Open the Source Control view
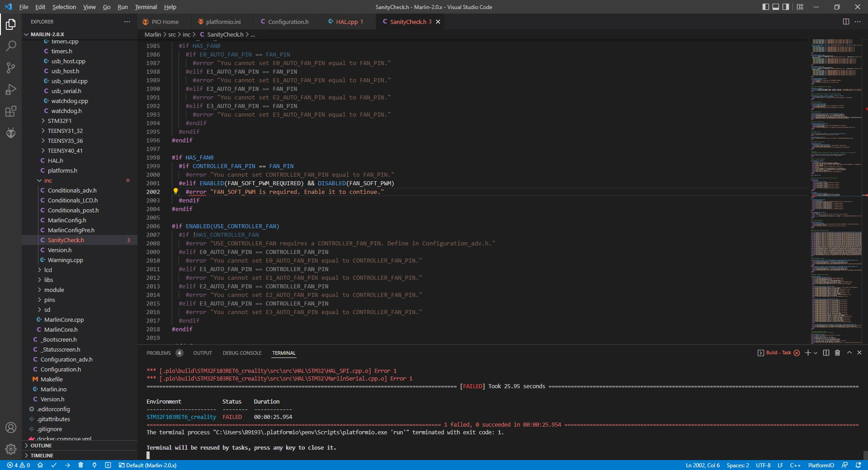The width and height of the screenshot is (868, 470). click(x=11, y=68)
